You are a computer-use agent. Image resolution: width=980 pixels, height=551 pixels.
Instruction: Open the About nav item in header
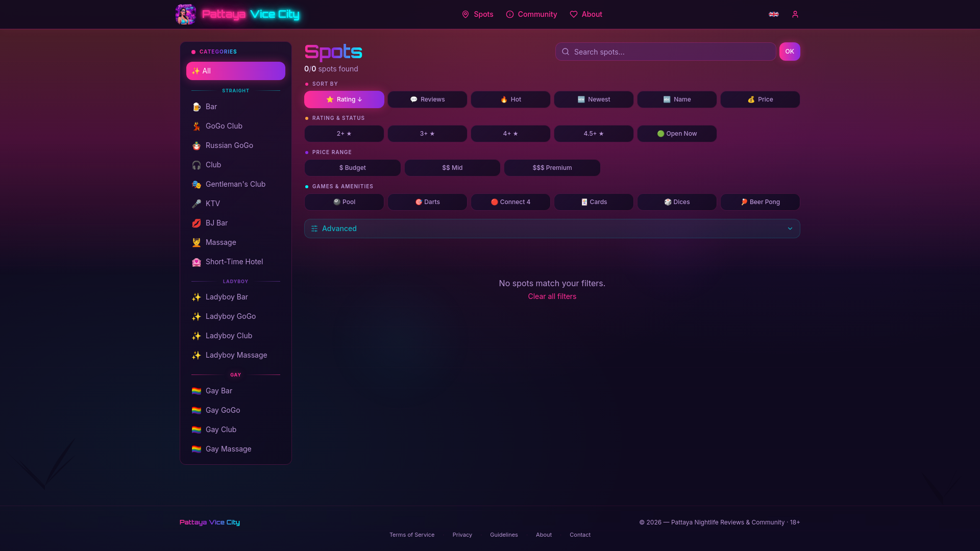click(586, 14)
